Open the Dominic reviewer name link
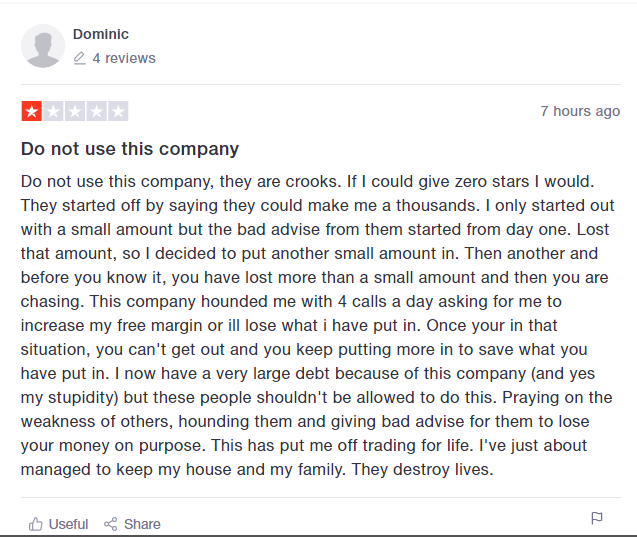Viewport: 637px width, 537px height. (101, 35)
